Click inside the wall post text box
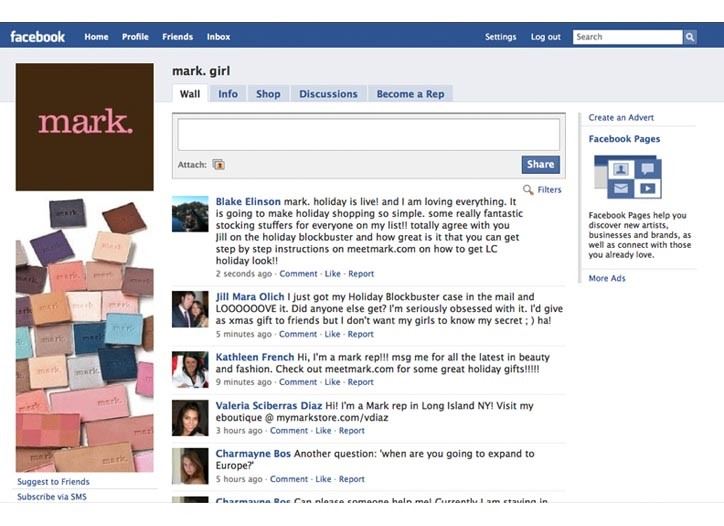The image size is (724, 526). pyautogui.click(x=368, y=135)
